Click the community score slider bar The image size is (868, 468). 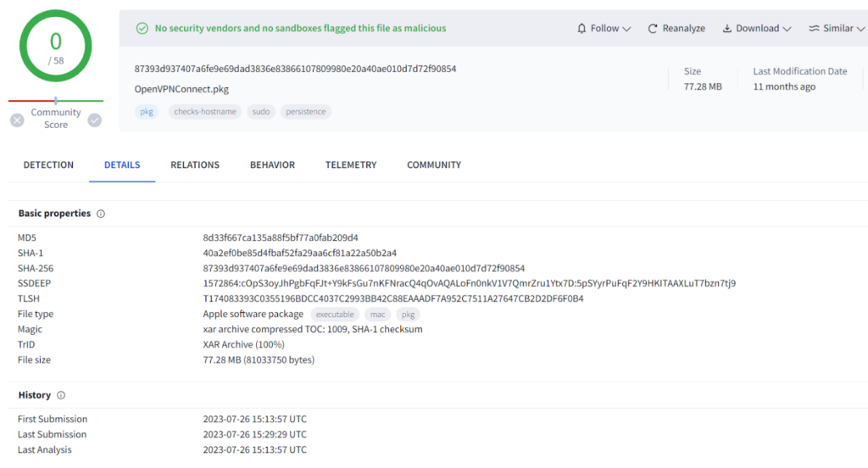point(56,101)
